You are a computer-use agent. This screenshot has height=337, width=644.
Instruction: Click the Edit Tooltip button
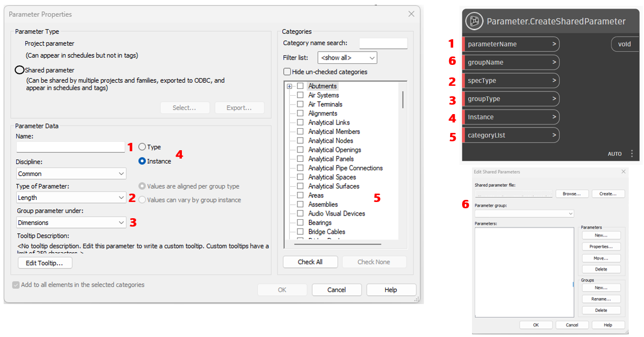pos(44,263)
